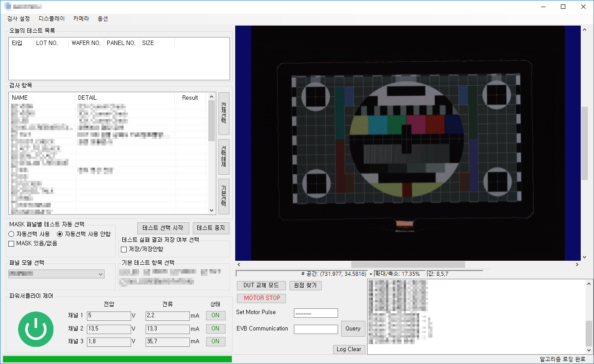Click the green power supply button
Viewport: 594px width, 364px height.
point(36,329)
